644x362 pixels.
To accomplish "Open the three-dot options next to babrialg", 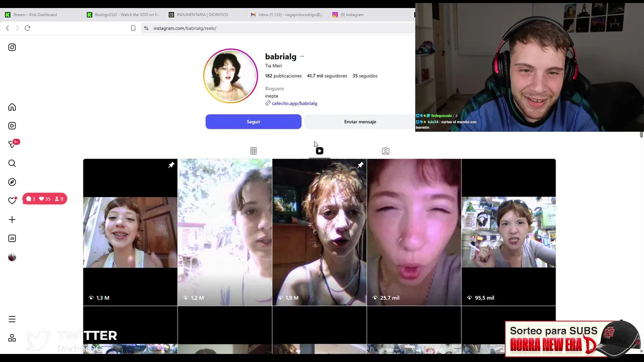I will point(302,56).
